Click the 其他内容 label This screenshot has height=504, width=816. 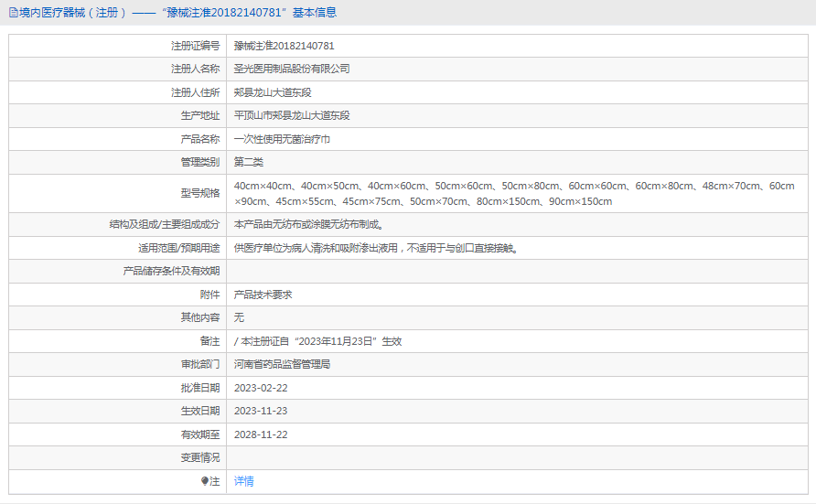(199, 317)
